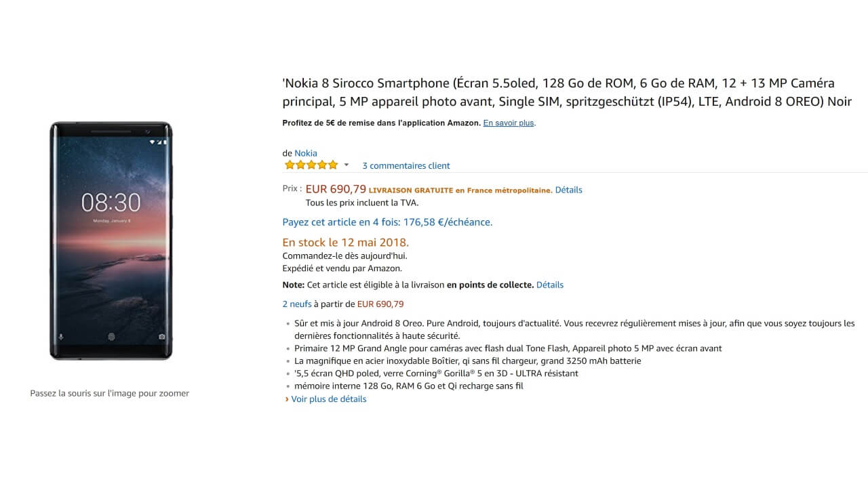Screen dimensions: 868x488
Task: Click the Nokia 8 Sirocco product title
Action: point(567,92)
